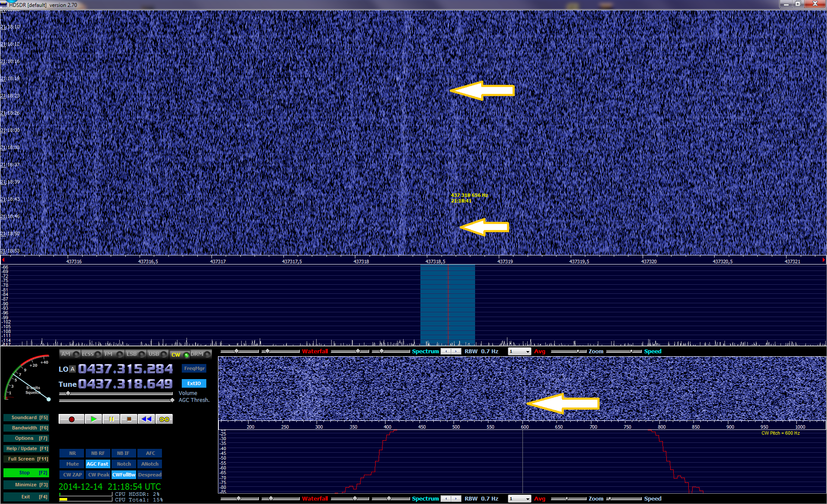
Task: Open Bandwidth F6 menu
Action: [26, 428]
